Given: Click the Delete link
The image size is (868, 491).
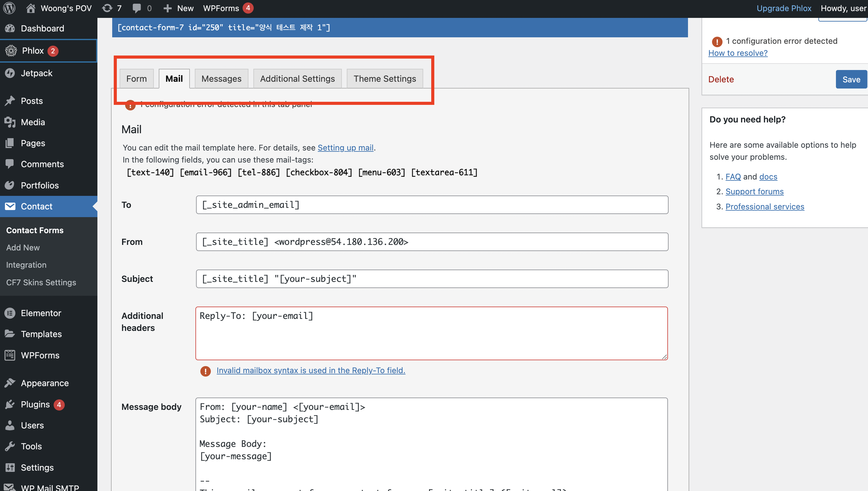Looking at the screenshot, I should pyautogui.click(x=721, y=79).
